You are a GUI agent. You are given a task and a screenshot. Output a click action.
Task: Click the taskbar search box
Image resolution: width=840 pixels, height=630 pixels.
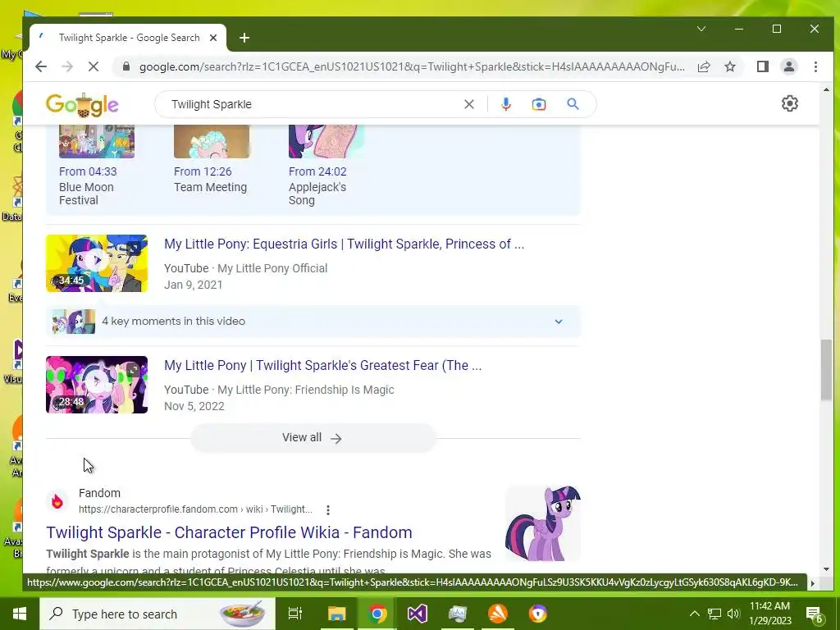pos(157,614)
